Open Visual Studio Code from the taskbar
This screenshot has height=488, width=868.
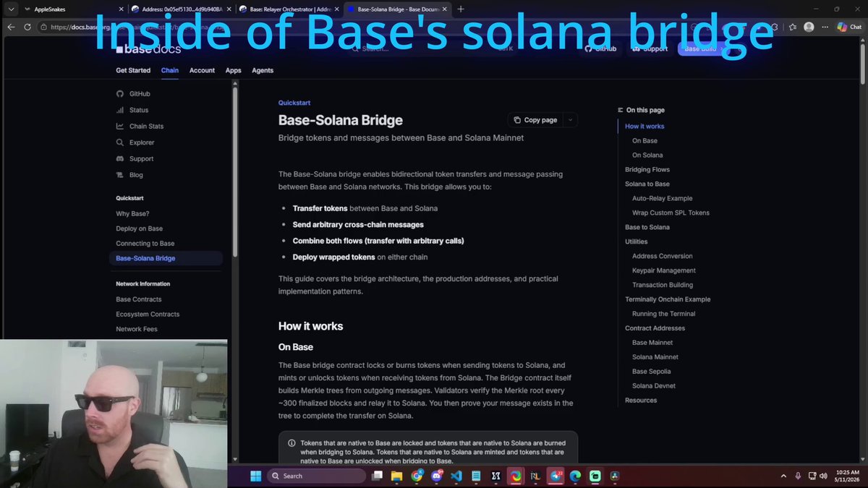[x=456, y=476]
